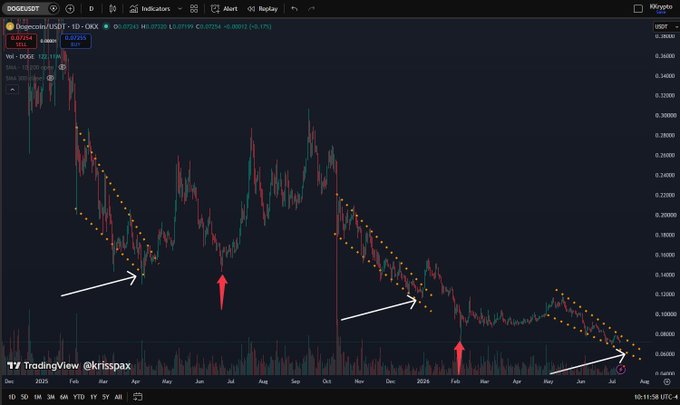Click the purple lightning event marker
This screenshot has height=405, width=680.
pyautogui.click(x=621, y=369)
